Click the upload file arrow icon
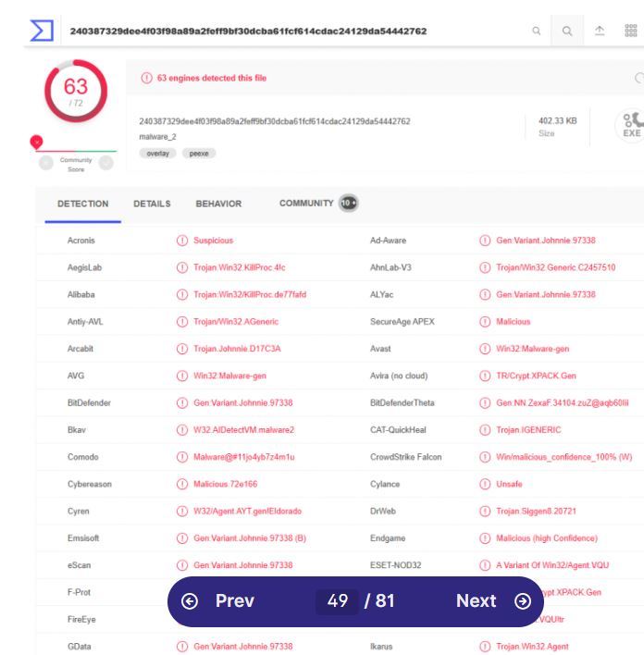Viewport: 644px width, 655px height. point(600,31)
